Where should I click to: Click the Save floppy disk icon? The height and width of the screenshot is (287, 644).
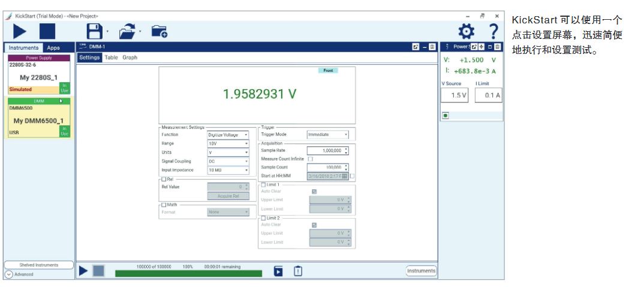click(x=95, y=31)
